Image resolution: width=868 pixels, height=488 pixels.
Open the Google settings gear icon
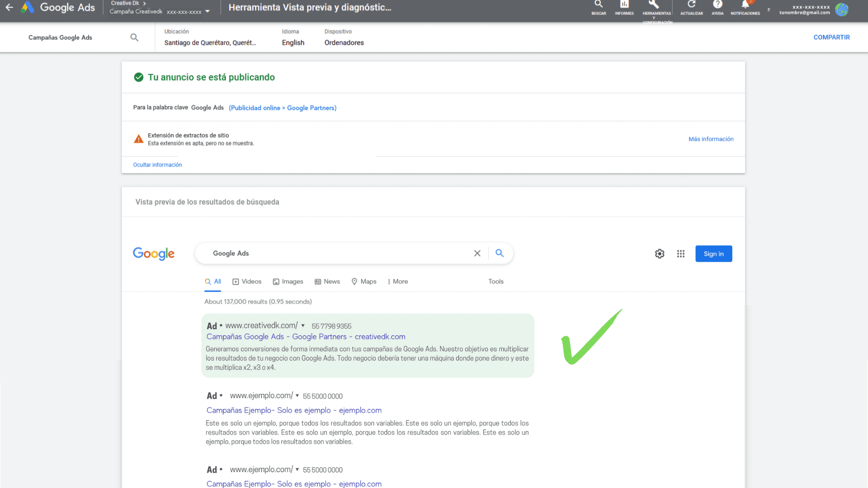coord(660,254)
